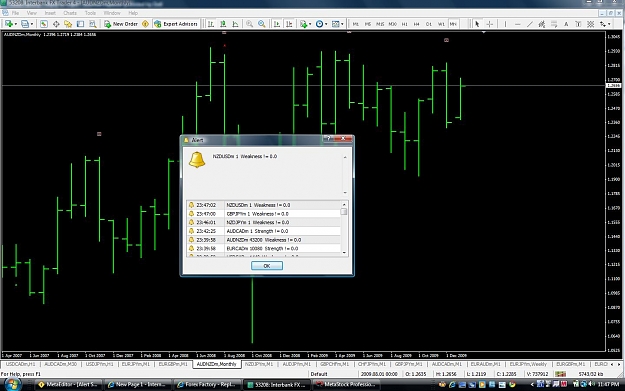
Task: Draw a vertical line tool
Action: tap(505, 24)
